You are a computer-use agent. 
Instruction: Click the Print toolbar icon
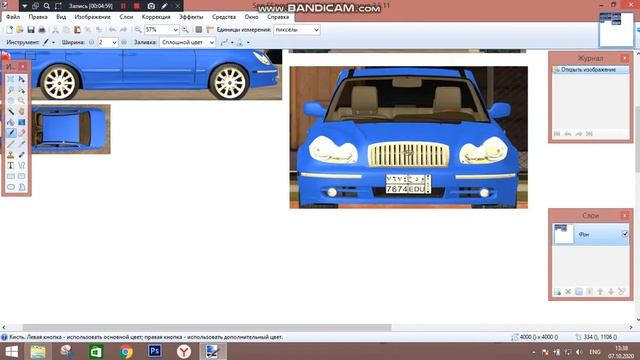click(42, 30)
